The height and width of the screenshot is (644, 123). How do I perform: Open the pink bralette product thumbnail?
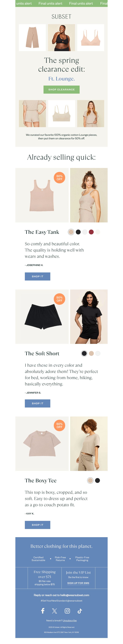91,38
